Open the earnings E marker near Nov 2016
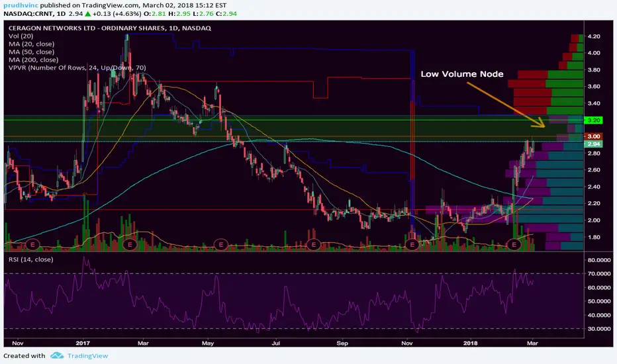Image resolution: width=617 pixels, height=364 pixels. pyautogui.click(x=32, y=245)
